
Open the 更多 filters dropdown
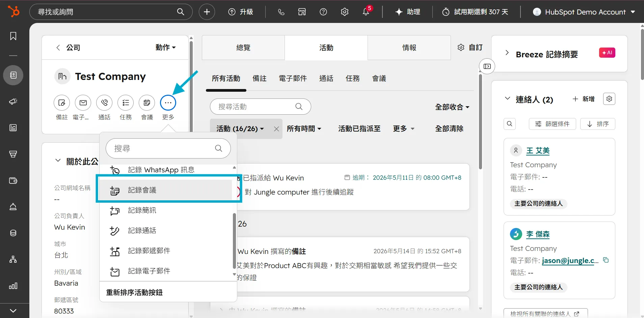click(404, 128)
